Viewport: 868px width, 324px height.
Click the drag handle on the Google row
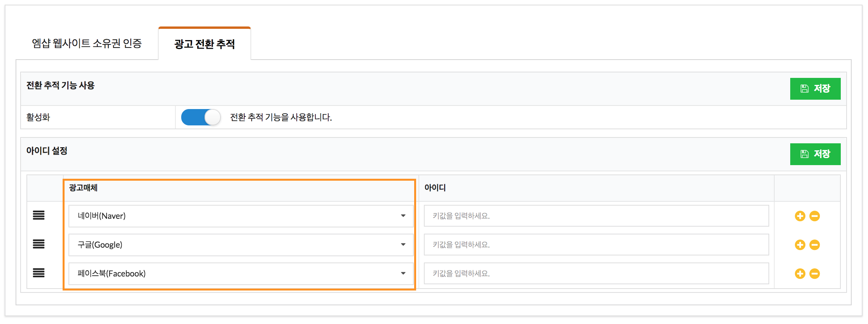[x=38, y=245]
